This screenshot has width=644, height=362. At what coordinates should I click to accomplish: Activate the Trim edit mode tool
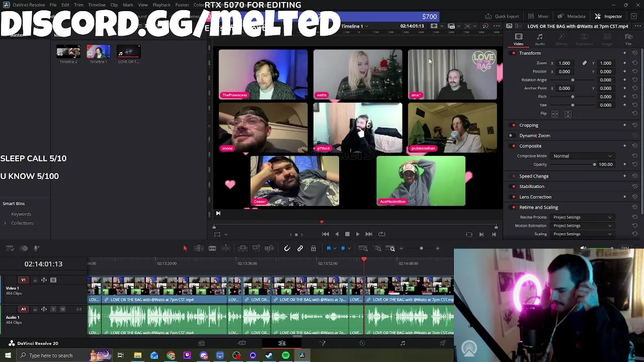click(x=199, y=248)
